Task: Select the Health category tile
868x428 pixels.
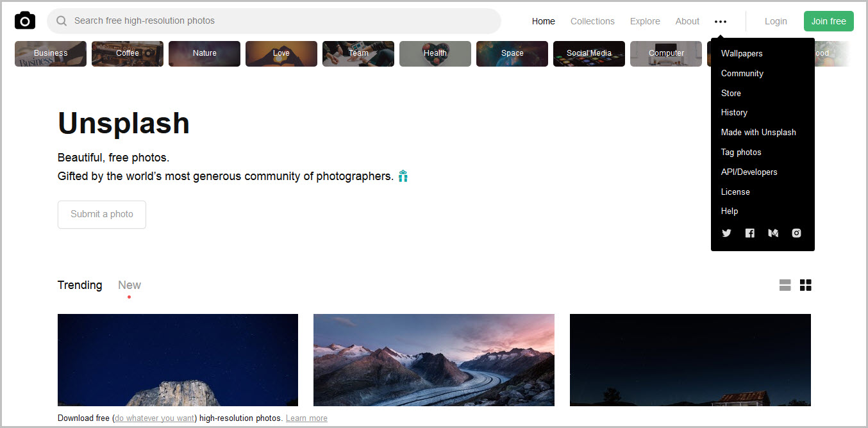Action: 435,54
